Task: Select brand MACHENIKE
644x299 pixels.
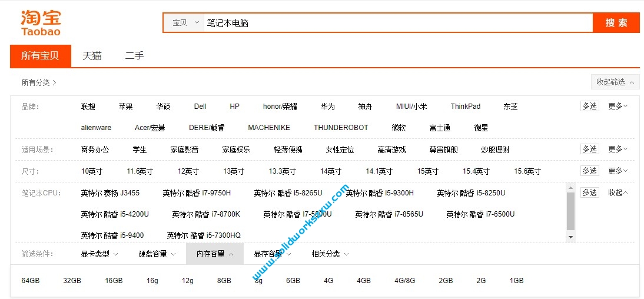Action: coord(269,128)
